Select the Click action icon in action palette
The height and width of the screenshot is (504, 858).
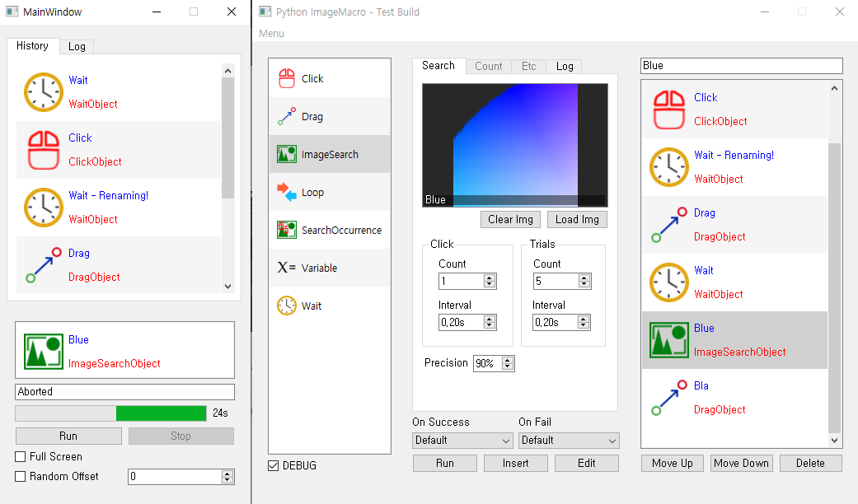tap(287, 79)
